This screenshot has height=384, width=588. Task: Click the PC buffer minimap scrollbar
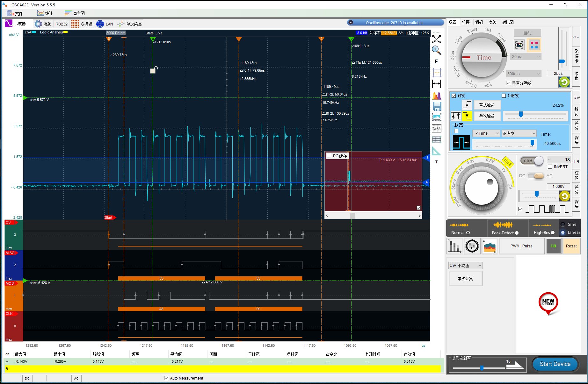pos(352,215)
